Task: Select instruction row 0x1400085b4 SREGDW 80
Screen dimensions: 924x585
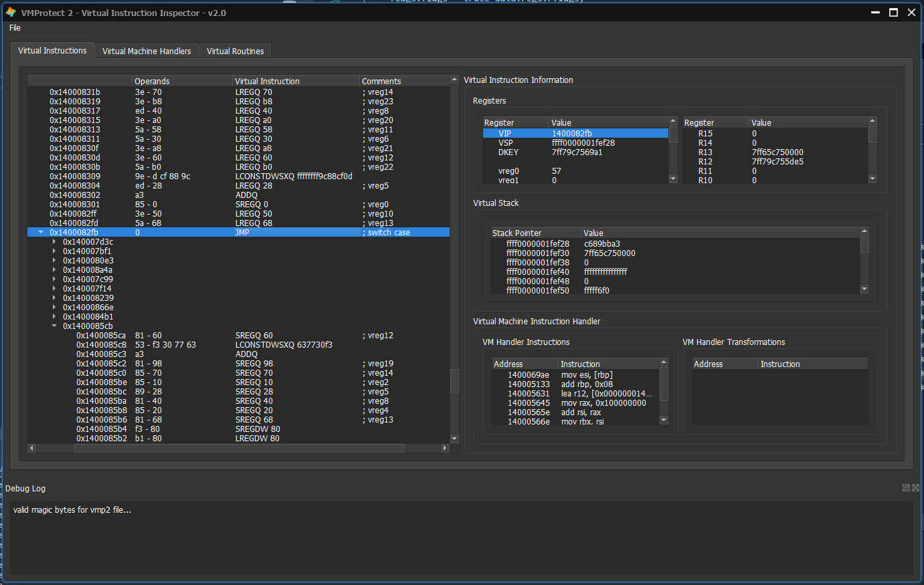Action: point(238,429)
